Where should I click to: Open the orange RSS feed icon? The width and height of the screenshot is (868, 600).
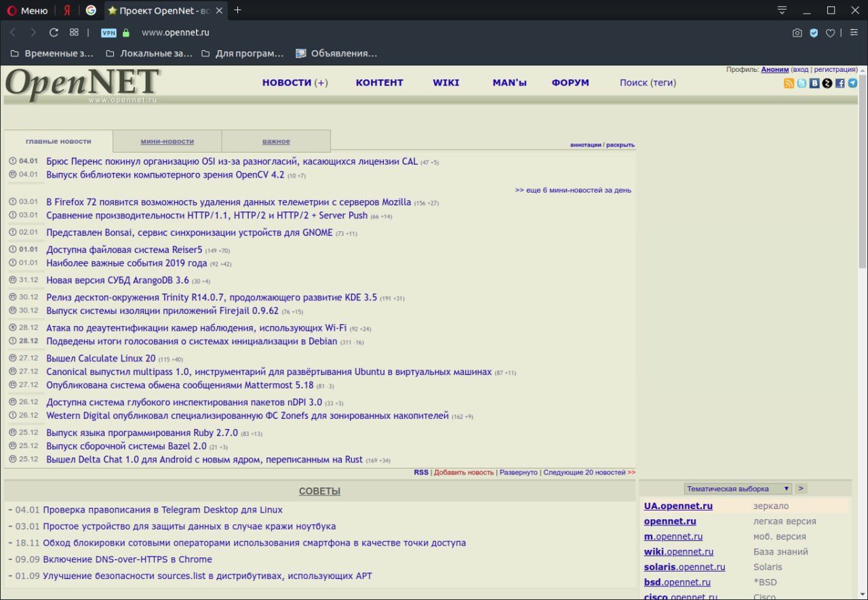click(789, 83)
